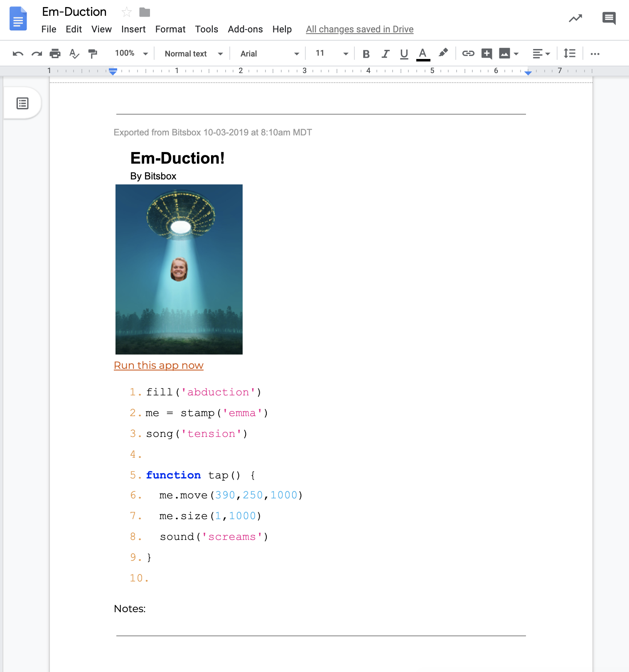The width and height of the screenshot is (629, 672).
Task: Toggle italic formatting
Action: point(385,54)
